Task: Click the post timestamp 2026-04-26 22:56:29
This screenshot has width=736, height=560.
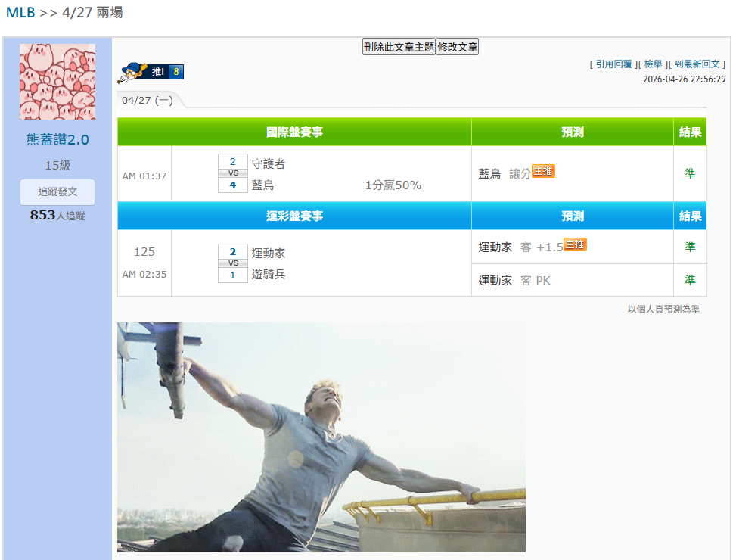Action: click(685, 79)
